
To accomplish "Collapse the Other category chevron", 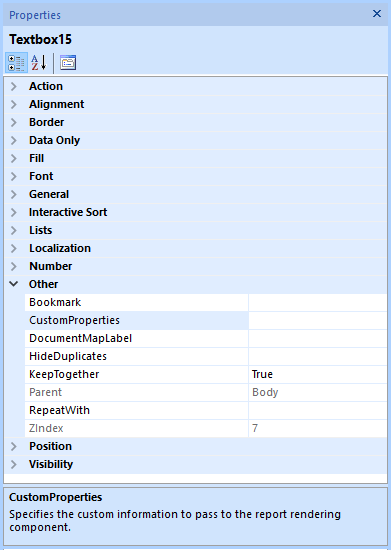I will 14,284.
